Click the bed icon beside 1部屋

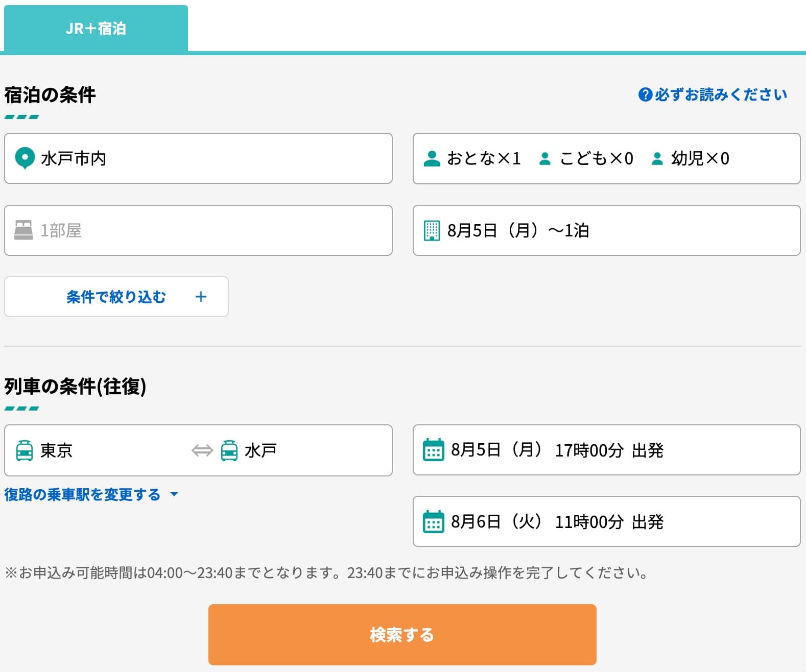[23, 230]
